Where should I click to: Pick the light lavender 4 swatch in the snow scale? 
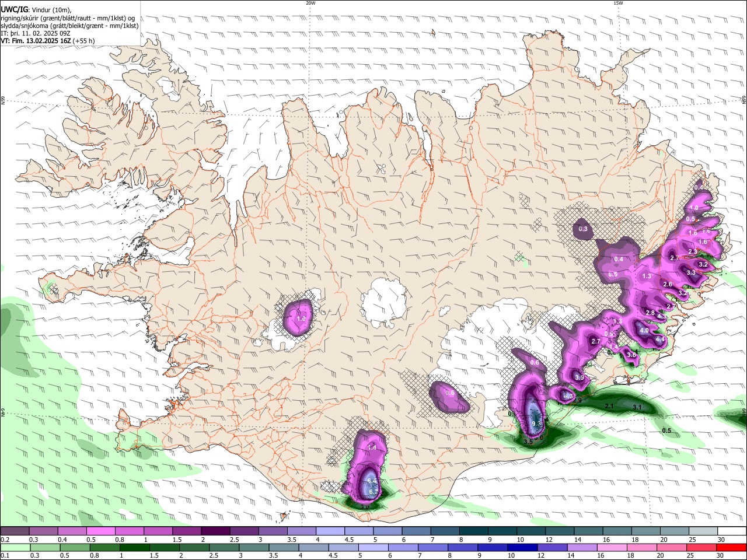(330, 531)
